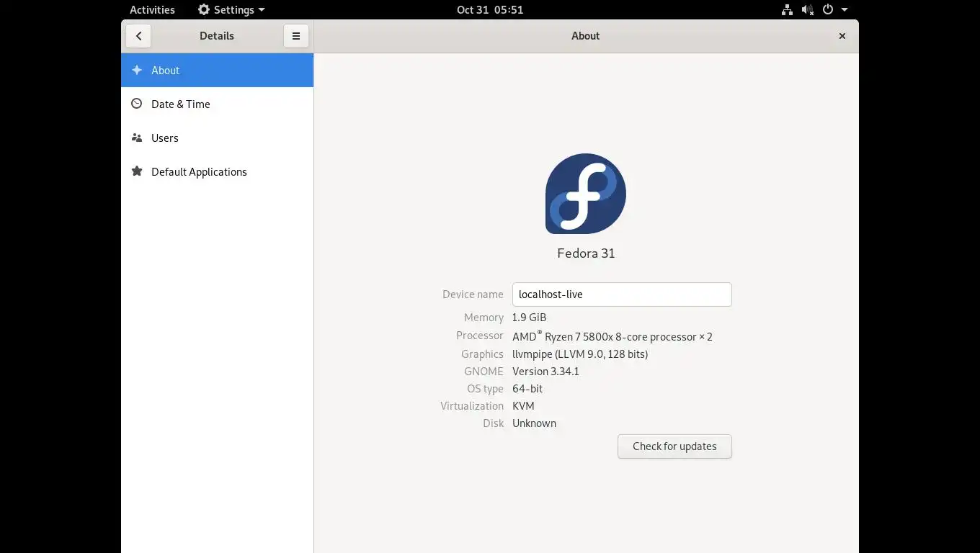Click the Memory value 1.9 GiB

pyautogui.click(x=530, y=318)
